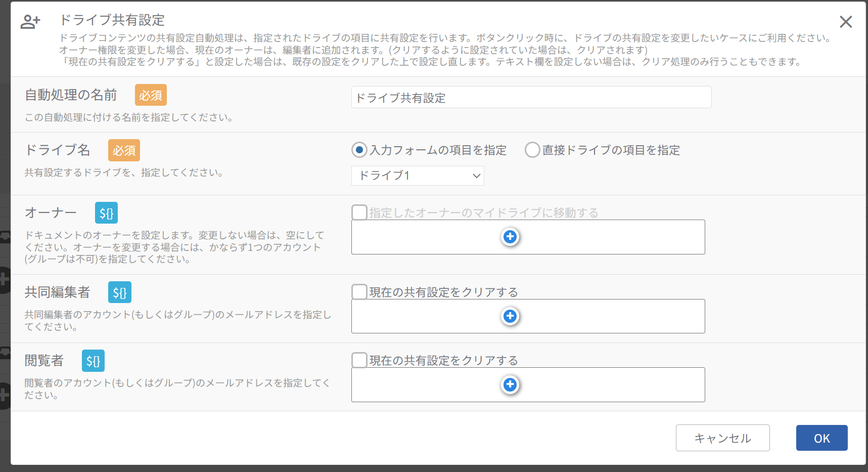The height and width of the screenshot is (472, 868).
Task: Confirm settings with the OK button
Action: point(821,438)
